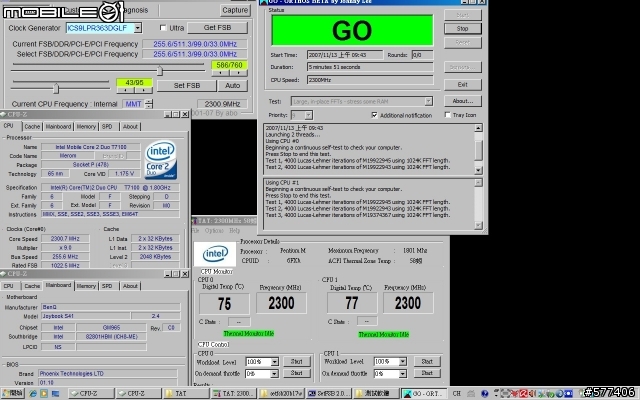Switch to second CPU-Z taskbar button
This screenshot has width=640, height=400.
(138, 393)
